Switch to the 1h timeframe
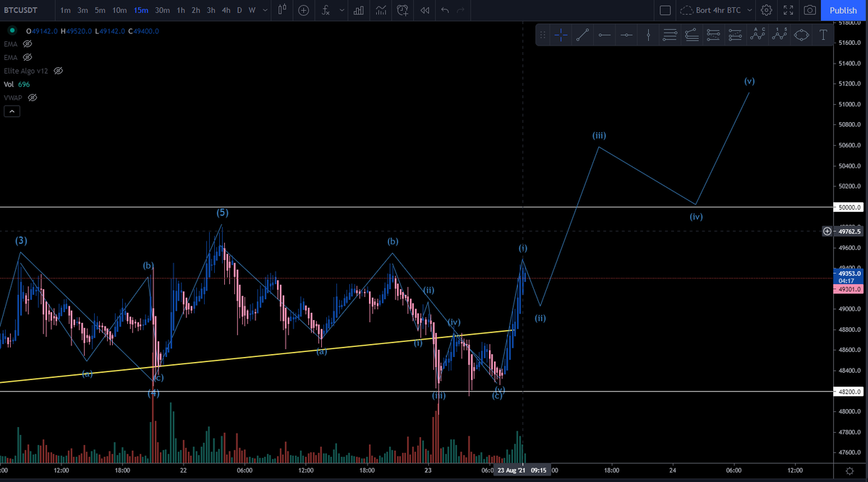The width and height of the screenshot is (868, 482). tap(180, 10)
